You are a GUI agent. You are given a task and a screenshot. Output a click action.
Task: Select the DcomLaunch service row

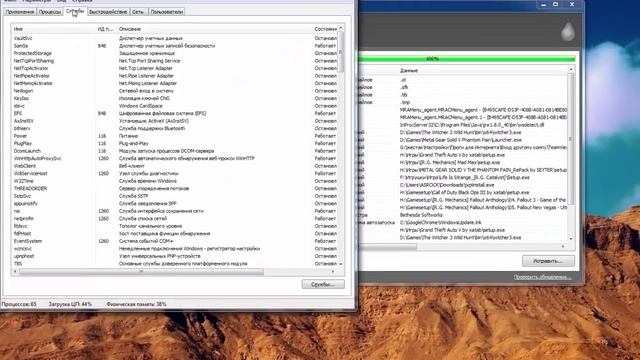175,151
